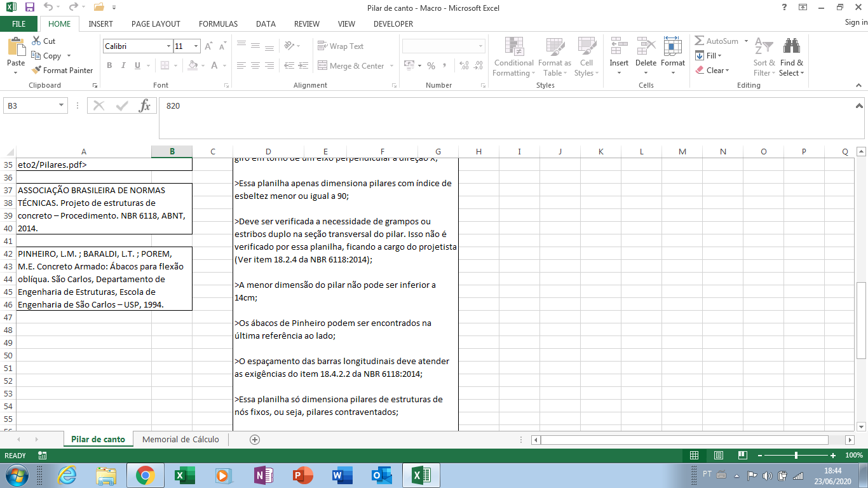Image resolution: width=868 pixels, height=488 pixels.
Task: Click Insert cells icon
Action: pyautogui.click(x=619, y=47)
